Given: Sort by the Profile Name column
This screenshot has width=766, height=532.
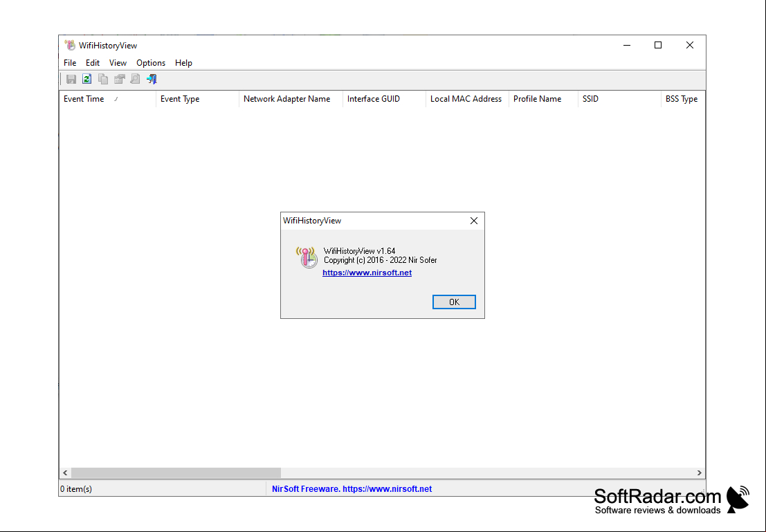Looking at the screenshot, I should (x=544, y=99).
